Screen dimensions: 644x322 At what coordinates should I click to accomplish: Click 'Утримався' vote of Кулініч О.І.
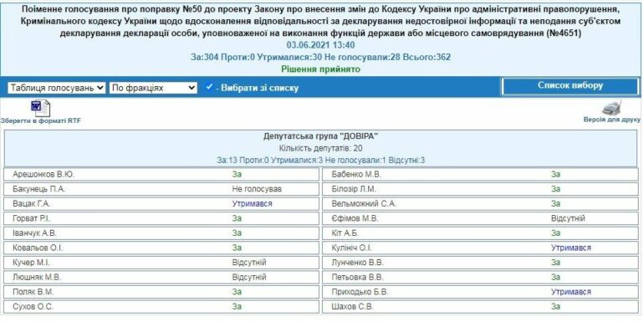tap(571, 248)
